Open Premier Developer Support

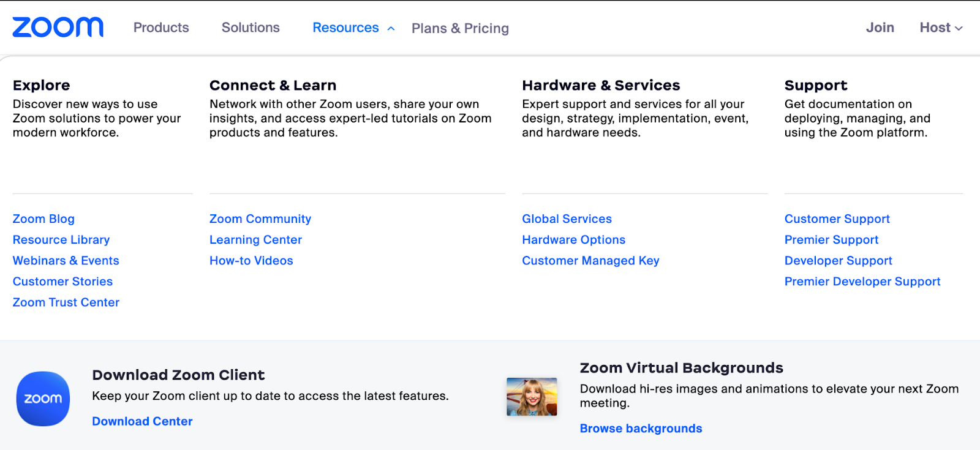pyautogui.click(x=862, y=281)
